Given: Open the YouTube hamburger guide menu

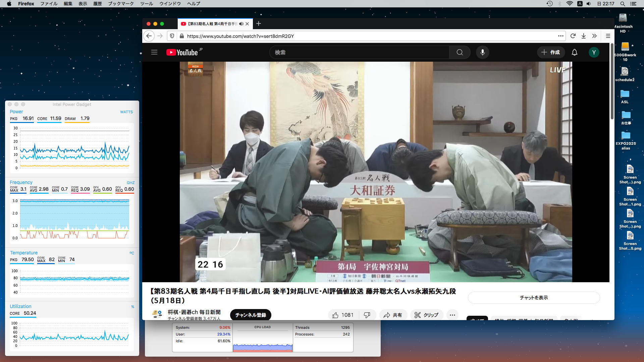Looking at the screenshot, I should 154,52.
